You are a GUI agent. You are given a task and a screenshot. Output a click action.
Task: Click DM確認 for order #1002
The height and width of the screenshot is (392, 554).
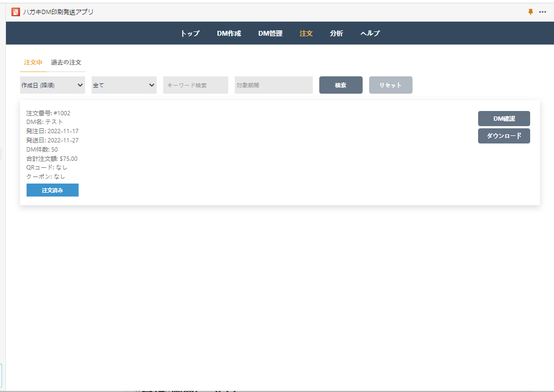click(504, 119)
